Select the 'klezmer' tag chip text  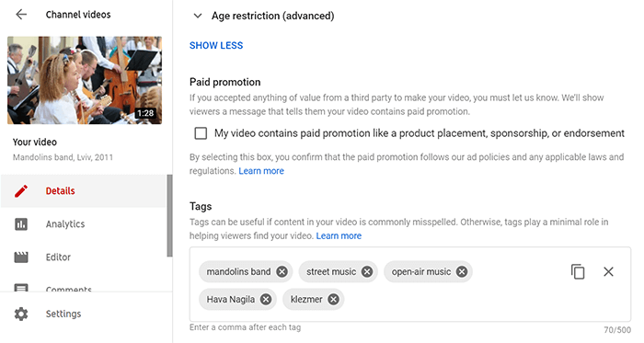(306, 300)
